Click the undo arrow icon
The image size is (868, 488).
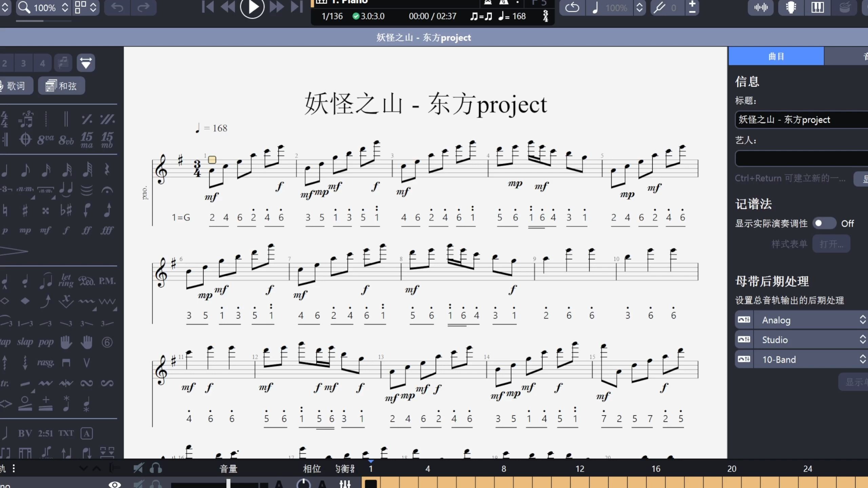click(x=117, y=7)
